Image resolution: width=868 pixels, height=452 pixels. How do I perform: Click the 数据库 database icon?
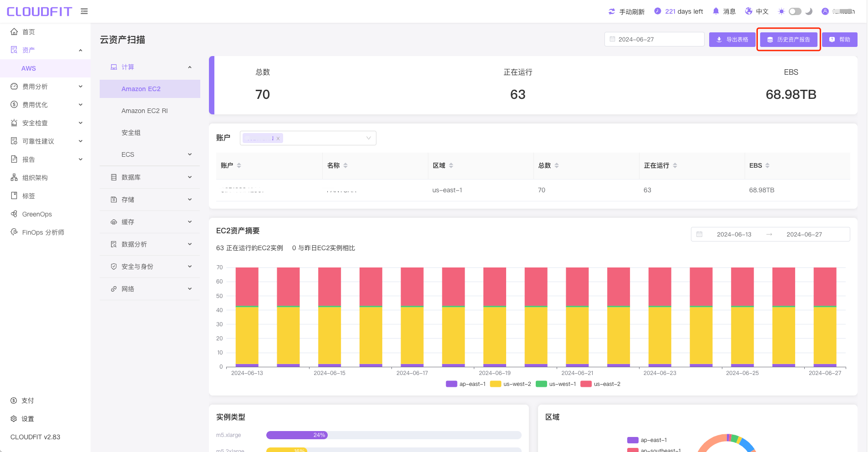coord(114,177)
